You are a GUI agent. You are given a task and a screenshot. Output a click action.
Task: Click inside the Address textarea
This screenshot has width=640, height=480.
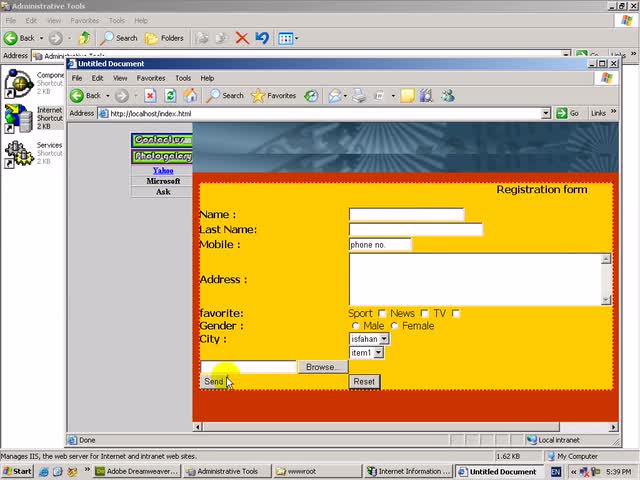coord(475,279)
